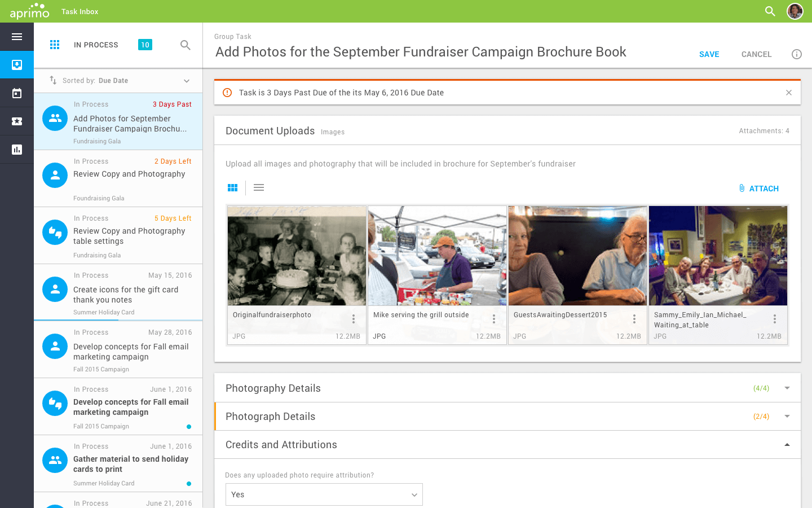Open Review Copy and Photography 2 Days Left task
The height and width of the screenshot is (508, 812).
(x=118, y=178)
